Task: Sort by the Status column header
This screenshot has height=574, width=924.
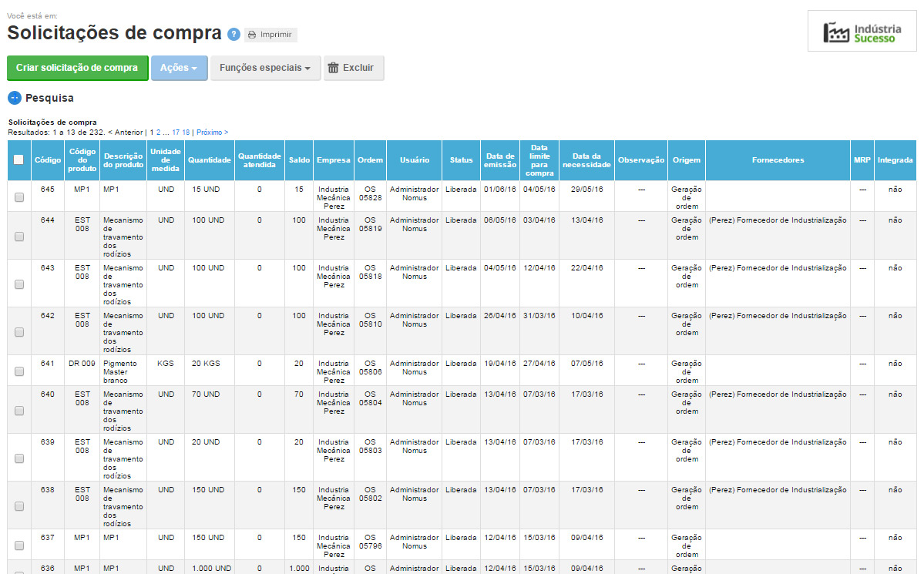Action: tap(462, 160)
